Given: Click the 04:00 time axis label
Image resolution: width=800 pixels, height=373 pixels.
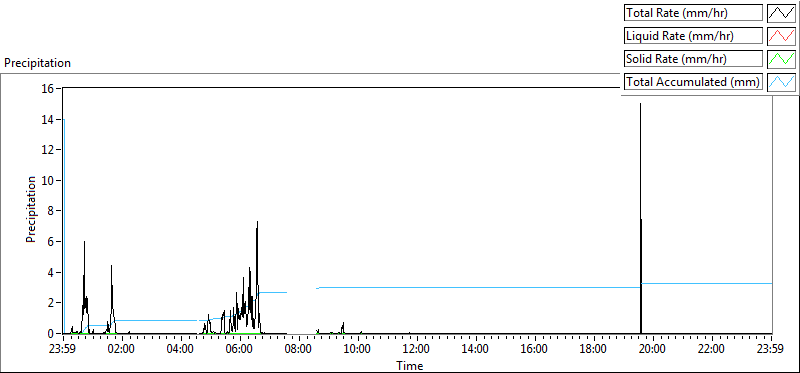Looking at the screenshot, I should [181, 350].
